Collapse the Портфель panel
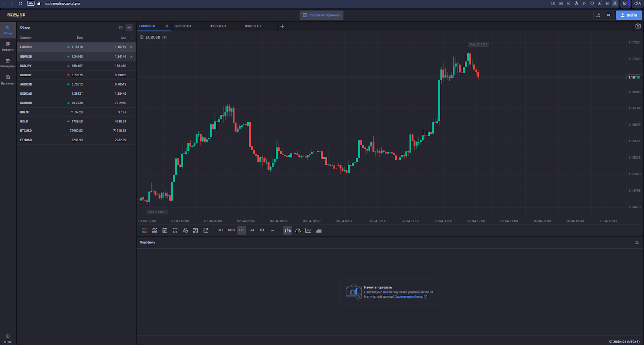Image resolution: width=644 pixels, height=345 pixels. 637,242
